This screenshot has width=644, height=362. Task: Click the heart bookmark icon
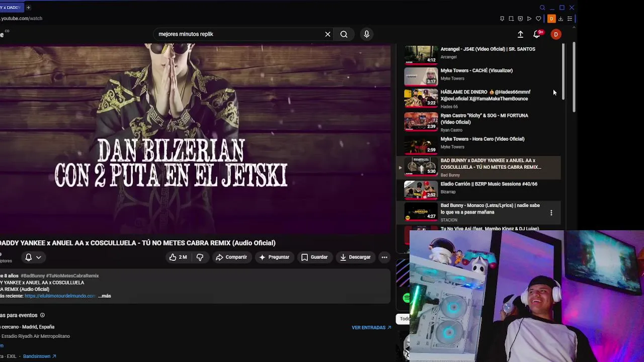click(538, 19)
